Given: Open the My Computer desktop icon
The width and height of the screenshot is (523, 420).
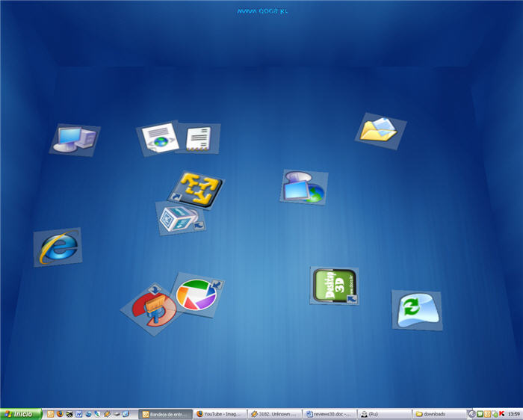Looking at the screenshot, I should pyautogui.click(x=75, y=140).
